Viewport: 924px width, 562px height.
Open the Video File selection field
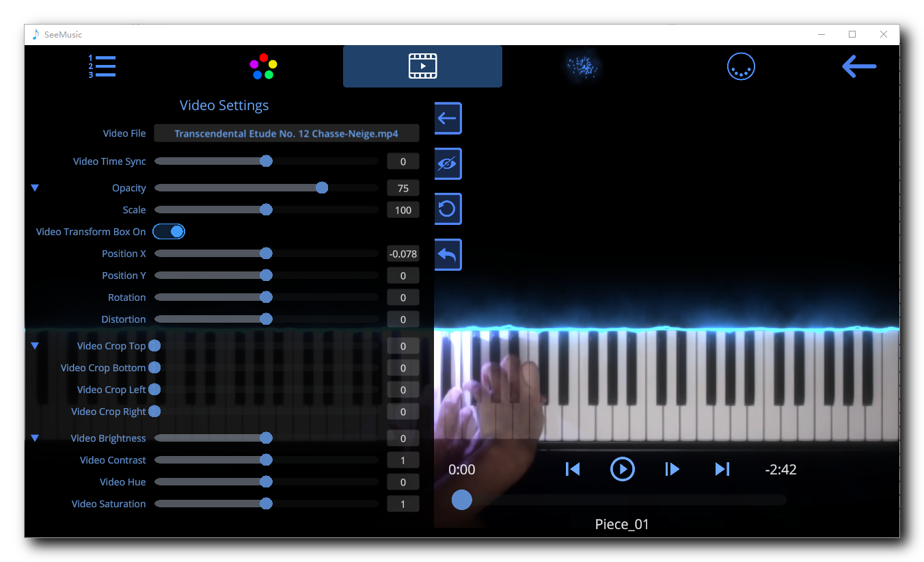[286, 133]
